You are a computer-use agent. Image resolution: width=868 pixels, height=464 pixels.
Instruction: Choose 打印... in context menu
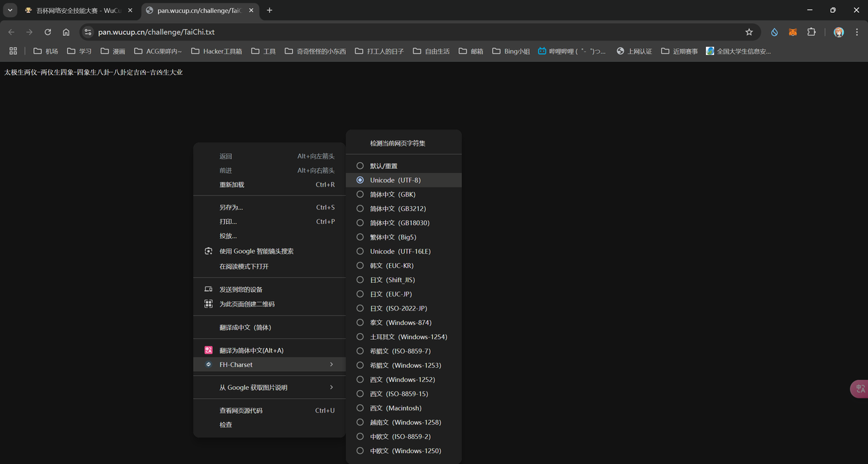pyautogui.click(x=269, y=222)
